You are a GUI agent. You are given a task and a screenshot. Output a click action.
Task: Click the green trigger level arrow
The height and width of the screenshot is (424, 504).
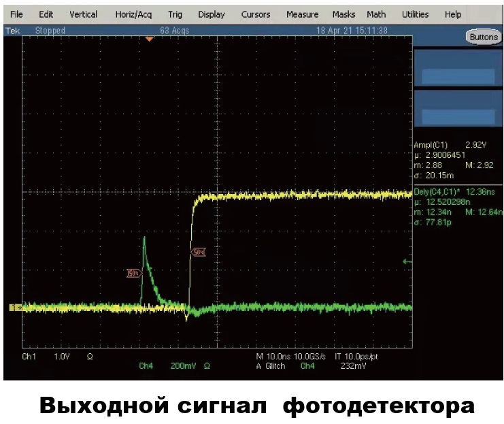[407, 261]
